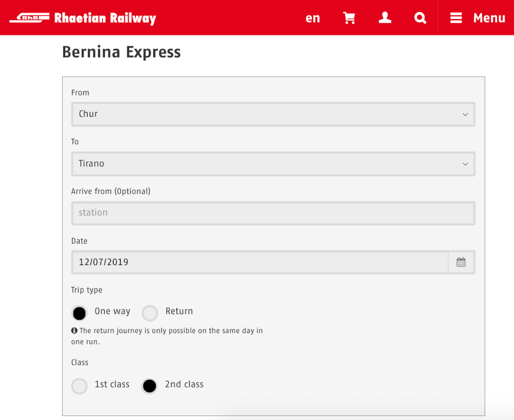Click the Bernina Express heading
Image resolution: width=514 pixels, height=420 pixels.
(x=121, y=52)
